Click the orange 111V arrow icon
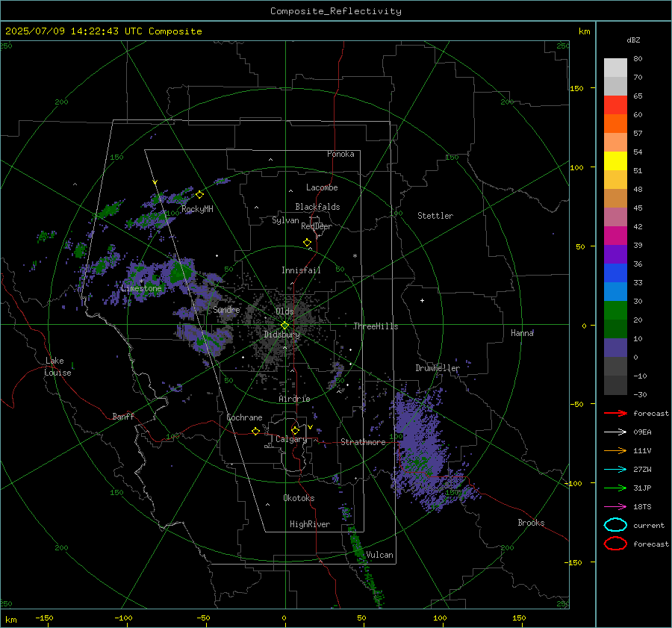Screen dimensions: 672x628 tap(615, 450)
